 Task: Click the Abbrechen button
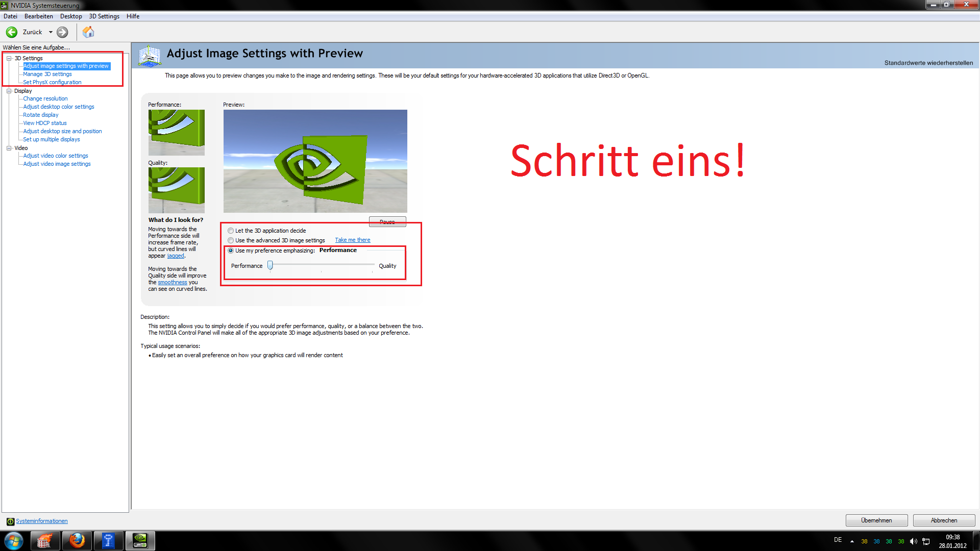(x=944, y=520)
